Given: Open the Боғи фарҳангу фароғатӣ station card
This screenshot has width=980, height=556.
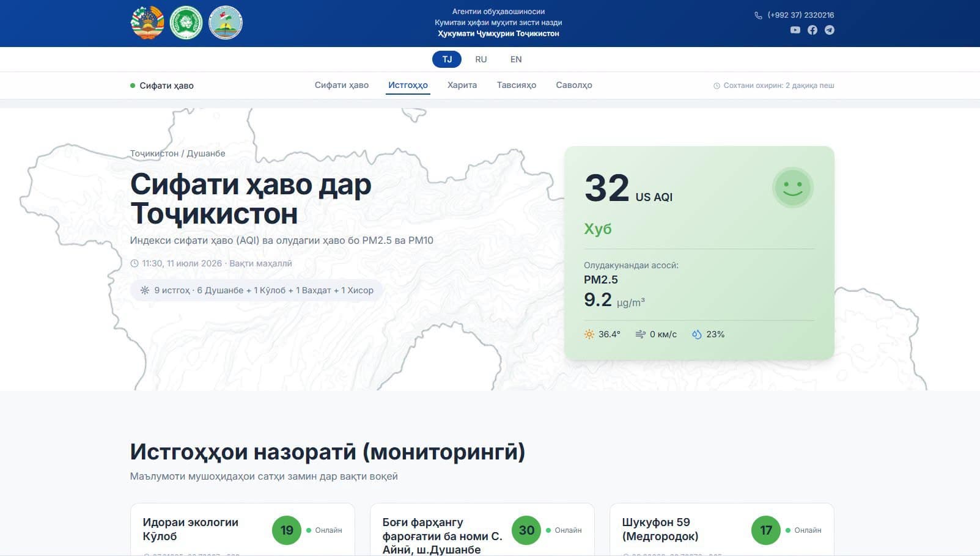Looking at the screenshot, I should click(482, 529).
